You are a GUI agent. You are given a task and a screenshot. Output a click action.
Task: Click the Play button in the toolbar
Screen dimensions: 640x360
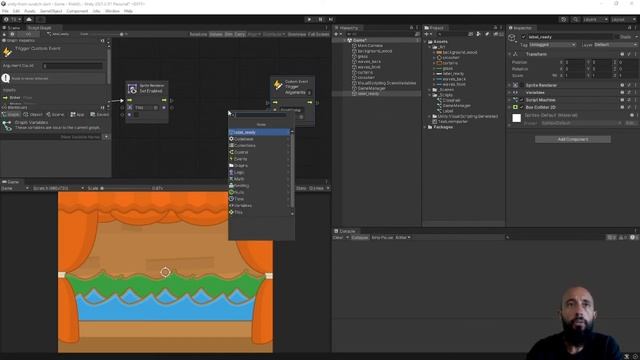309,19
